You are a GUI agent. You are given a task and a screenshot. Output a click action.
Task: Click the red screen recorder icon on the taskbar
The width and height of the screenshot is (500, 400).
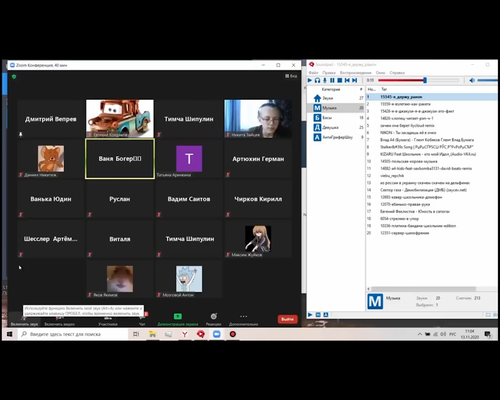[233, 334]
